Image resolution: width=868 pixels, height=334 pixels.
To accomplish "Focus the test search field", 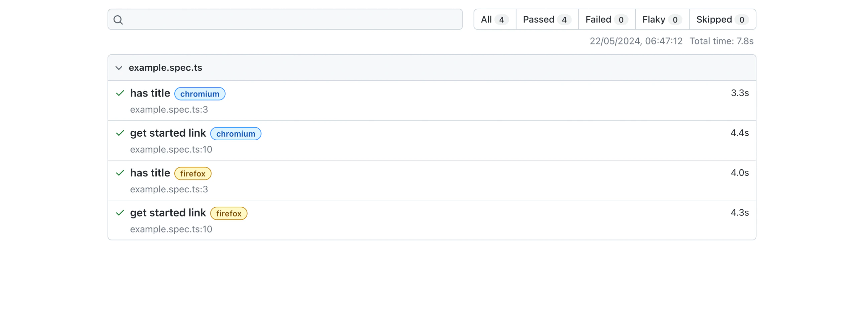I will (x=290, y=19).
